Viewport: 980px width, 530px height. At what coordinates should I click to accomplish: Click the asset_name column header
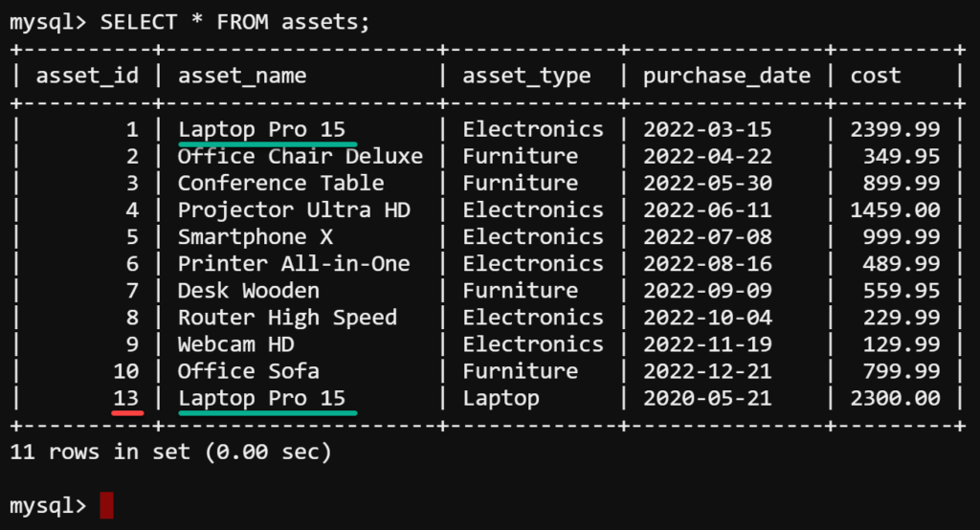click(242, 77)
